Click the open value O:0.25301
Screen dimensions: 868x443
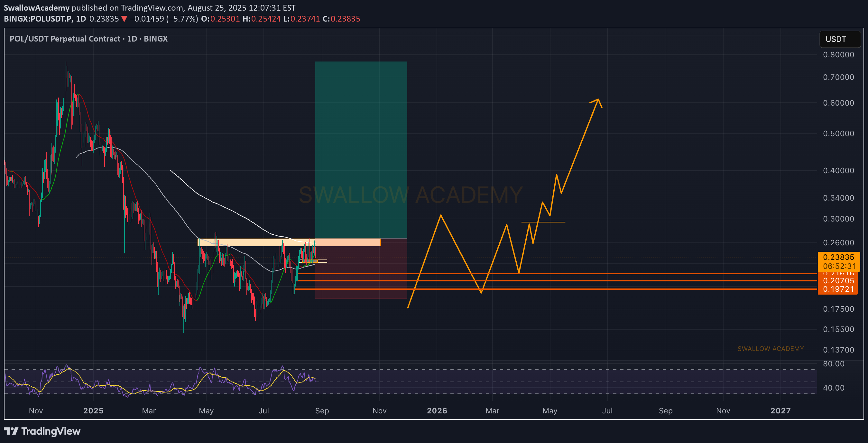(220, 19)
